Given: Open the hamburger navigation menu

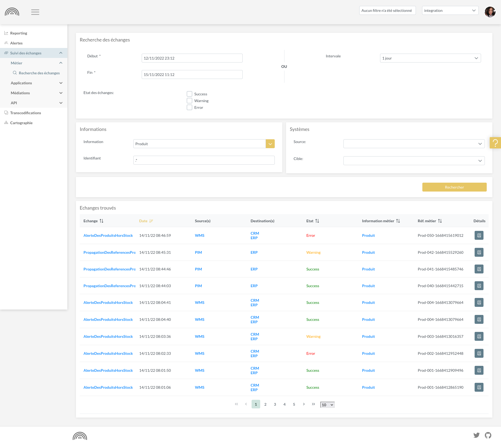Looking at the screenshot, I should 35,12.
